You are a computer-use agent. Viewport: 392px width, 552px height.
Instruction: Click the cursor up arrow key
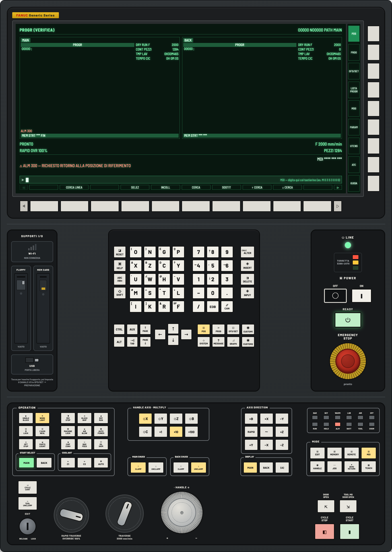pos(173,329)
